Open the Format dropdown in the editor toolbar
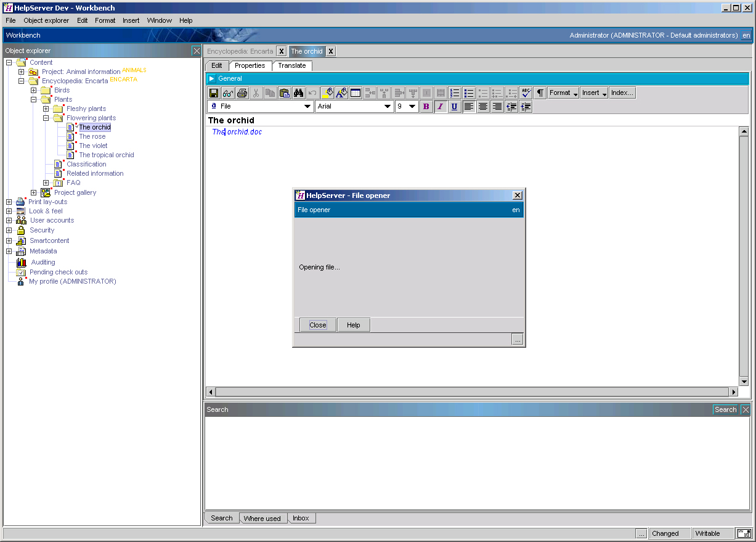Image resolution: width=756 pixels, height=542 pixels. tap(564, 93)
